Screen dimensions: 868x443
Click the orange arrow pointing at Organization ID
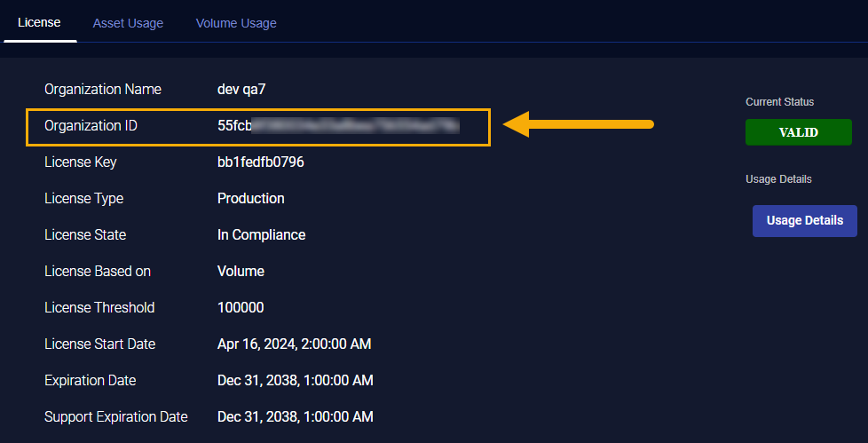click(x=579, y=124)
